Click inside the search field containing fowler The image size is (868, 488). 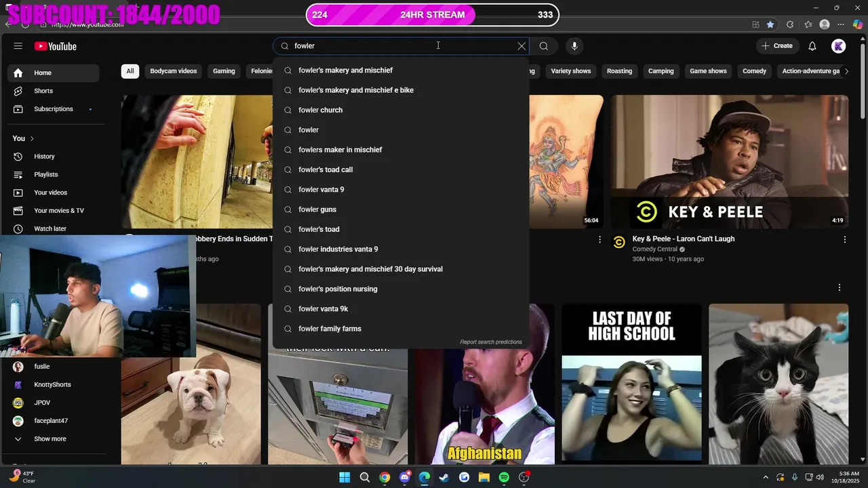pos(400,46)
